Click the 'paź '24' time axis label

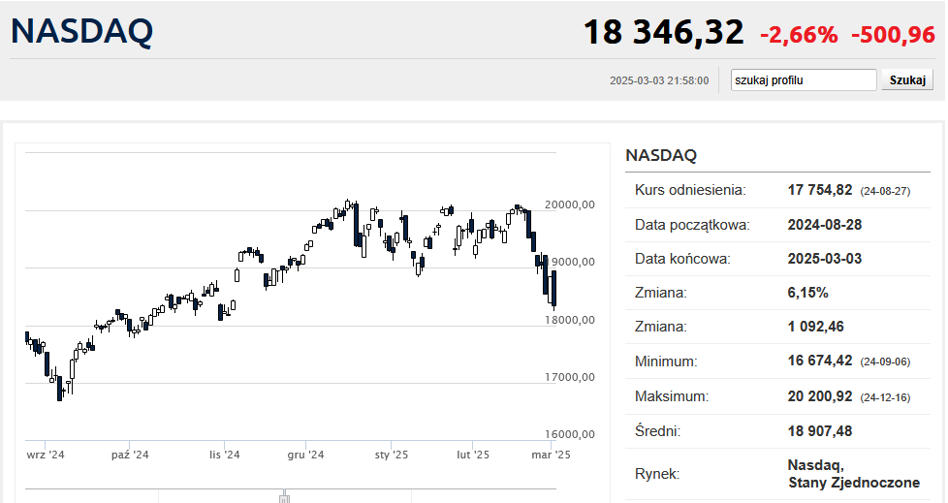[x=130, y=454]
